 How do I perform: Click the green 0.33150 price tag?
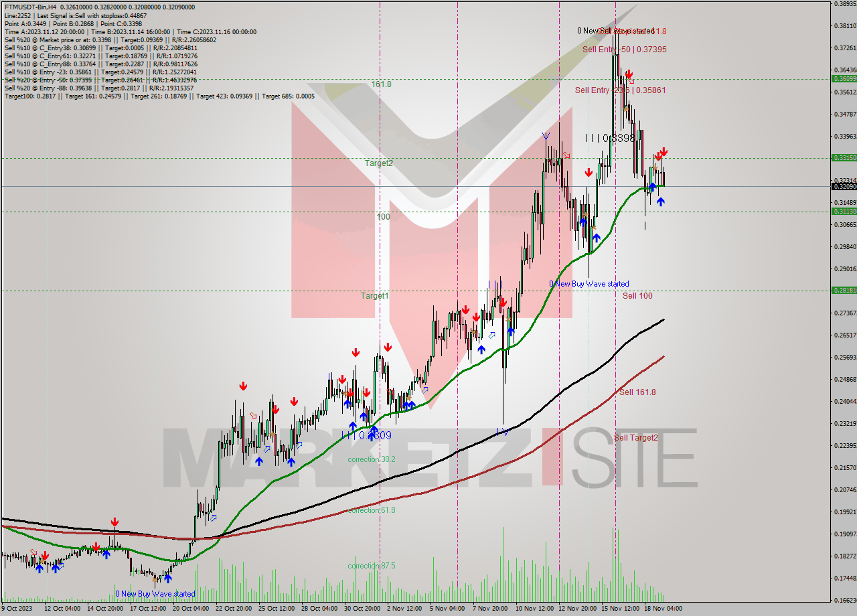pyautogui.click(x=844, y=157)
